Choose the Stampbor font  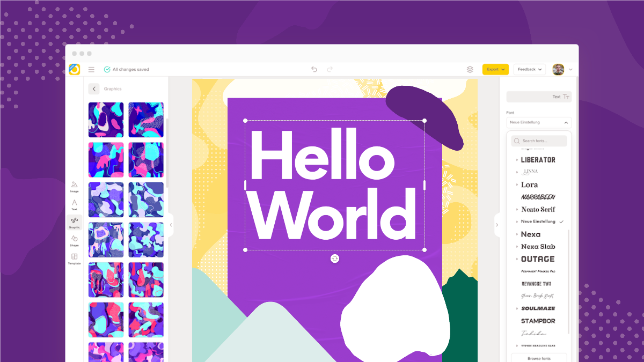tap(538, 321)
